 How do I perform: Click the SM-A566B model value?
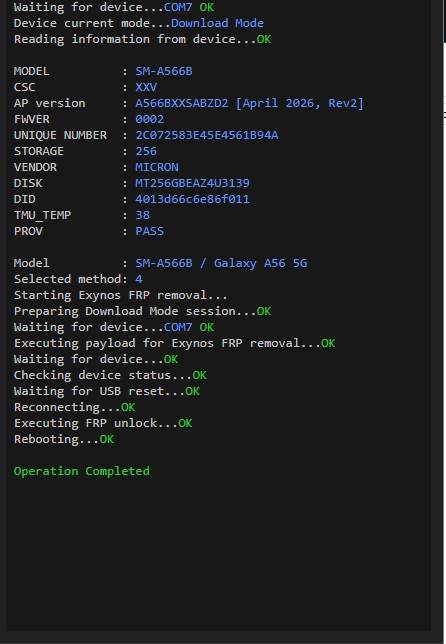pos(164,71)
